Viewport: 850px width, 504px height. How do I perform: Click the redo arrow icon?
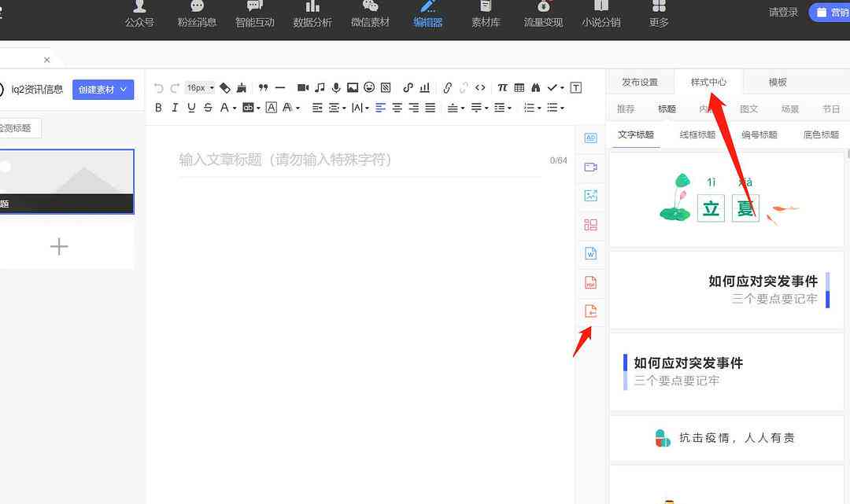pos(175,88)
